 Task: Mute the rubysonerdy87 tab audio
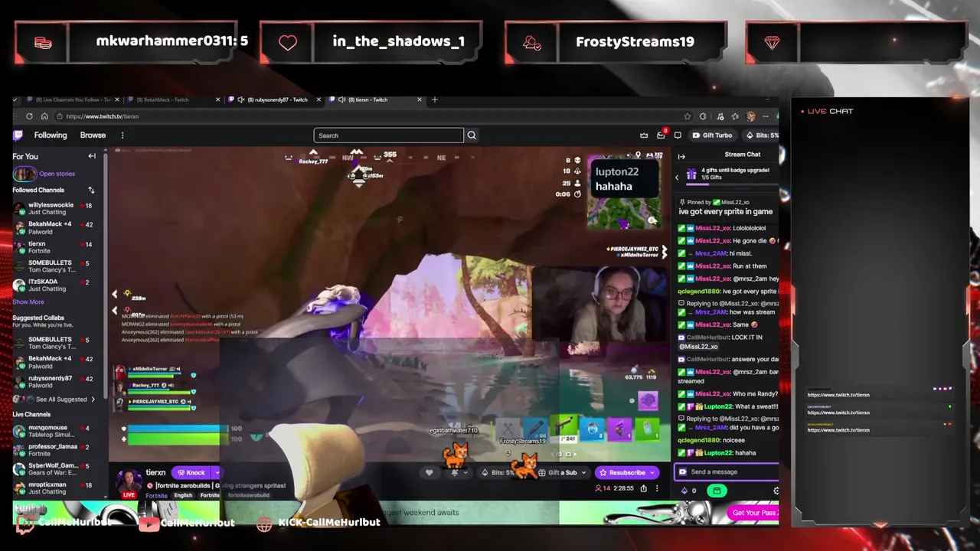tap(240, 99)
